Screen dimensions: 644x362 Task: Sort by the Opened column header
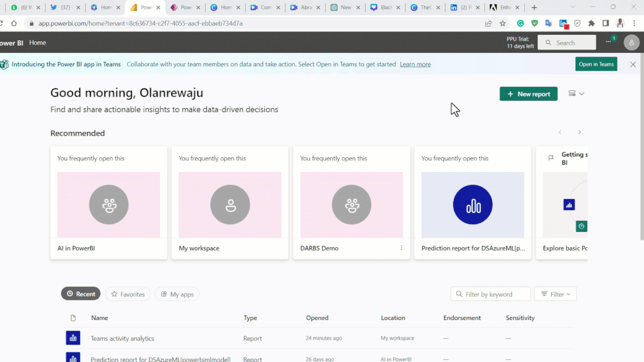[317, 318]
